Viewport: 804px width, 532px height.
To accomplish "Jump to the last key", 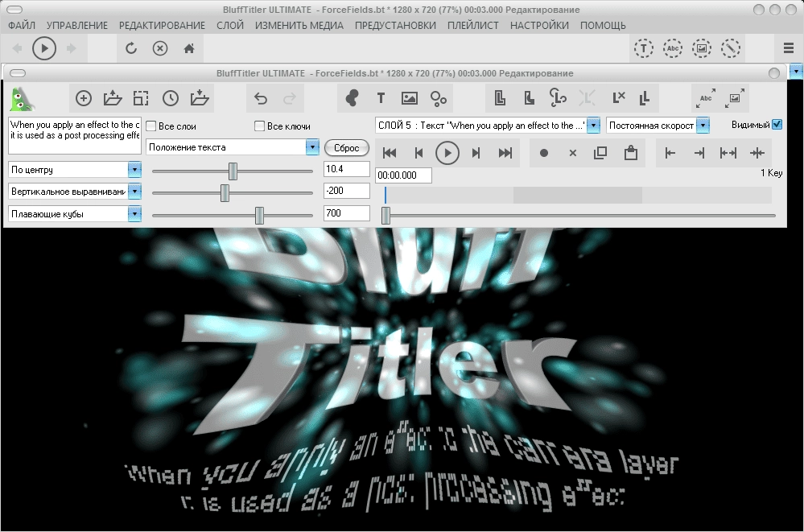I will click(x=505, y=153).
